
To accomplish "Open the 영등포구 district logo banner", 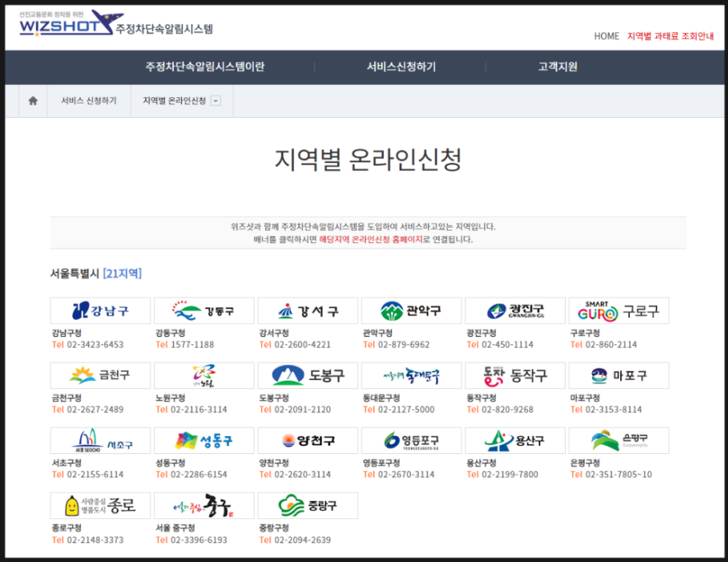I will [x=412, y=440].
